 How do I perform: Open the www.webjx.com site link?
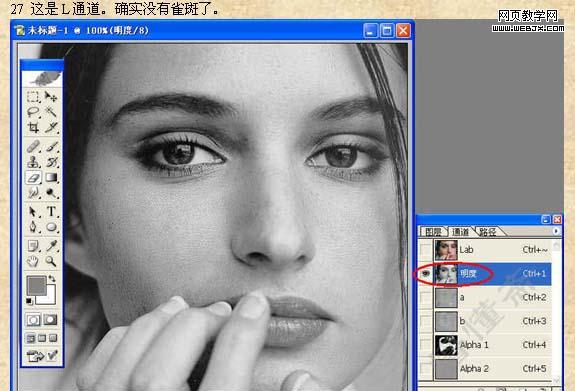click(528, 28)
